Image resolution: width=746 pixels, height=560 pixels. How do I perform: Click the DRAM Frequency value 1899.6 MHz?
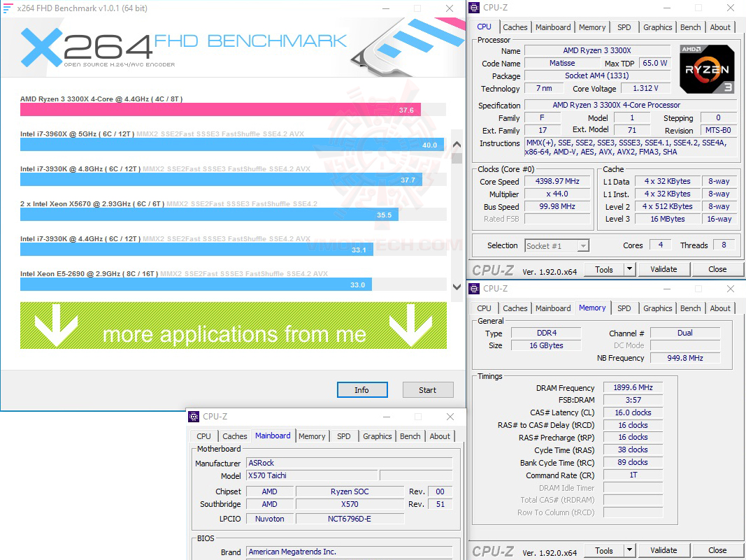coord(633,388)
